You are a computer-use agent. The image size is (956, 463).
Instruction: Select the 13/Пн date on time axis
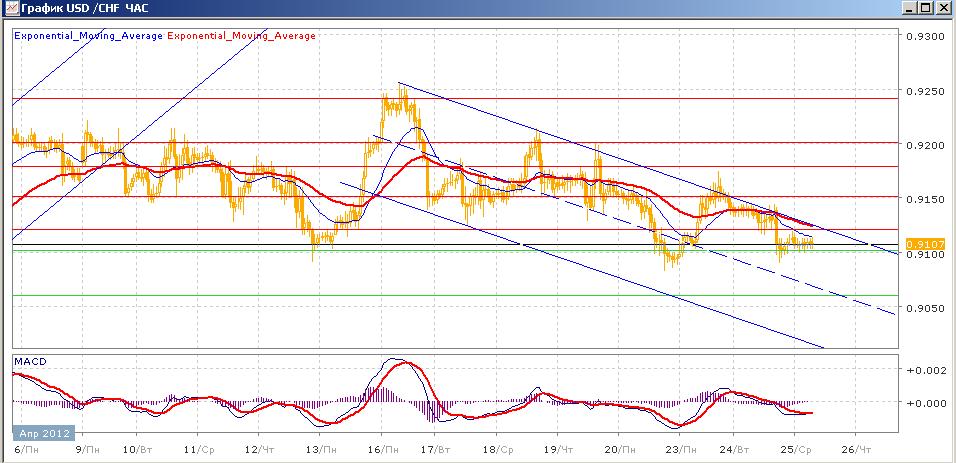tap(321, 449)
